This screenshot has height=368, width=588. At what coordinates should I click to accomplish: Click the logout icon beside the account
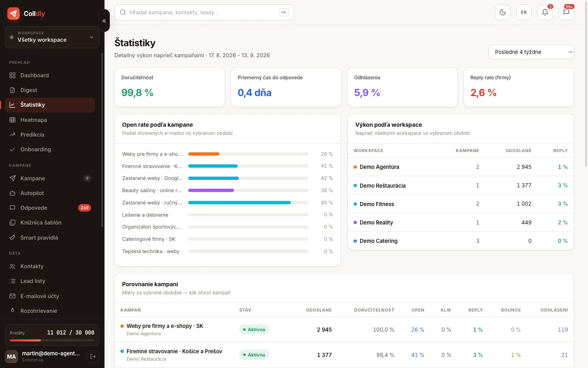(x=93, y=357)
